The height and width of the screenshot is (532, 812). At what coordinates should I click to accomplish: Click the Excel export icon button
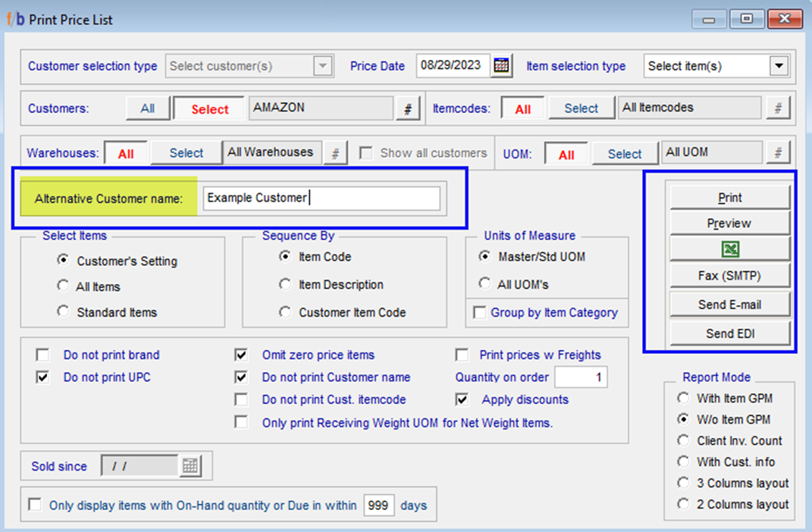point(729,249)
